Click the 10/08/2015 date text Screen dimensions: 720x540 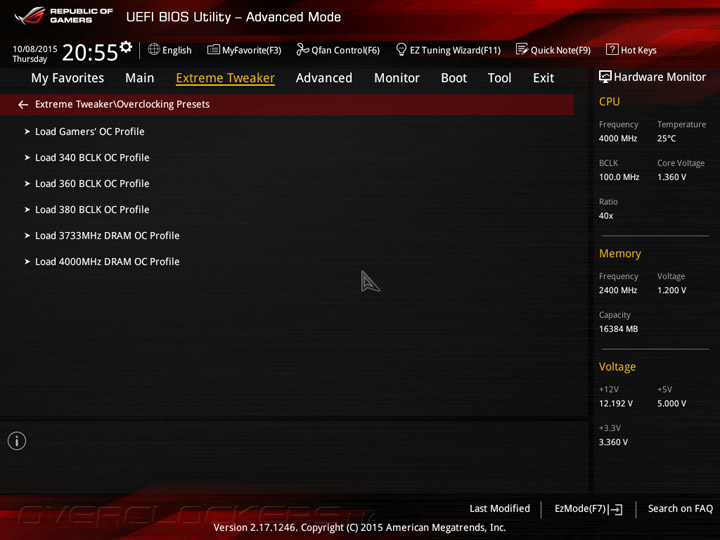(35, 49)
